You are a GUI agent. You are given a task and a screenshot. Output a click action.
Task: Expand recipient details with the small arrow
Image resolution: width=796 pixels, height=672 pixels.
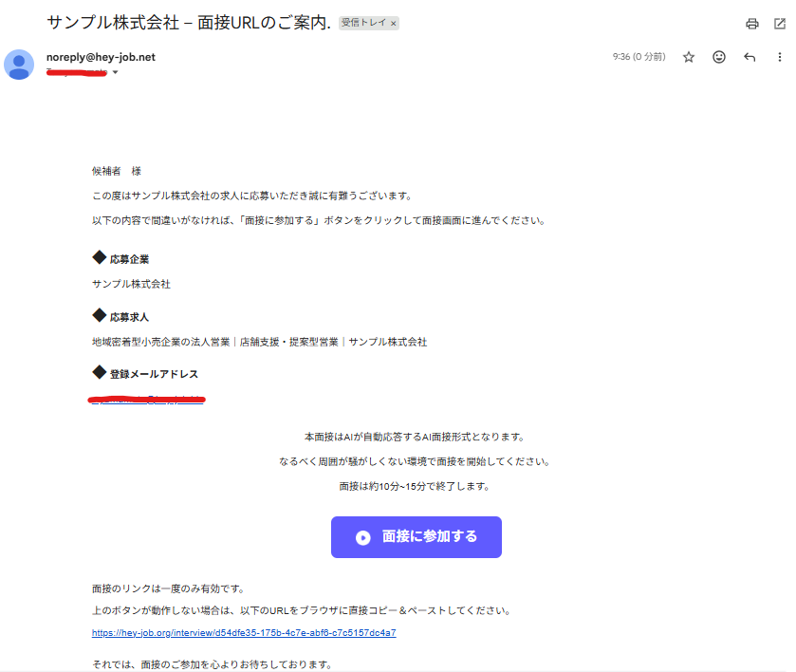[116, 73]
